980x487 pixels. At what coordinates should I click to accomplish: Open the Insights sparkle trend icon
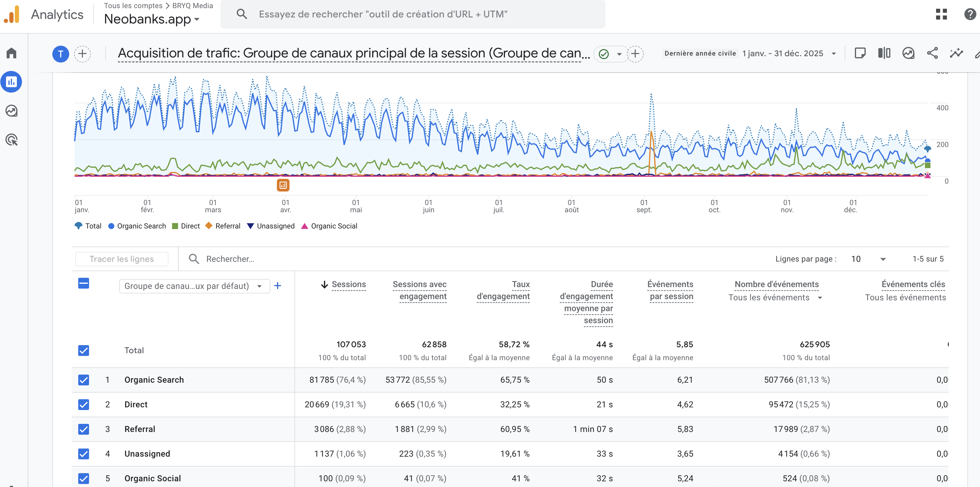pyautogui.click(x=956, y=53)
